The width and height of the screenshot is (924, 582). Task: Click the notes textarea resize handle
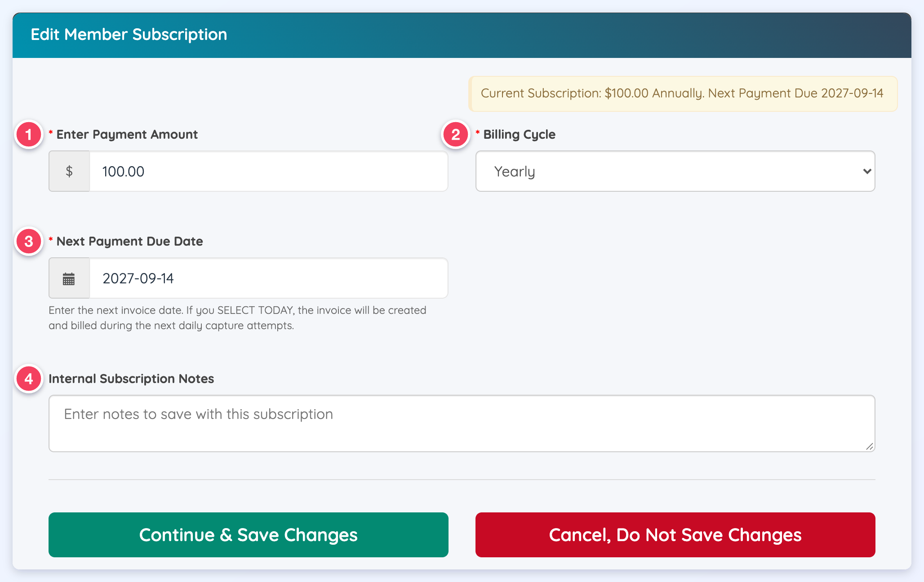tap(870, 446)
